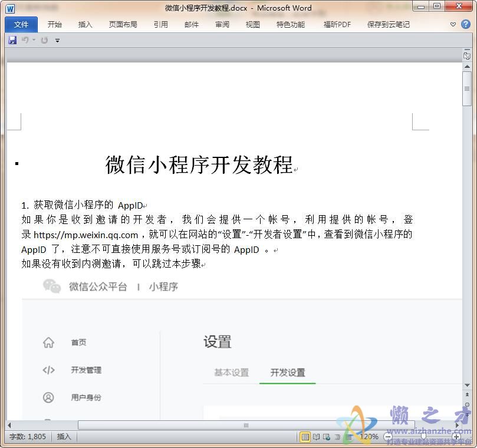Click the vertical scrollbar up arrow
Image resolution: width=477 pixels, height=448 pixels.
point(467,67)
